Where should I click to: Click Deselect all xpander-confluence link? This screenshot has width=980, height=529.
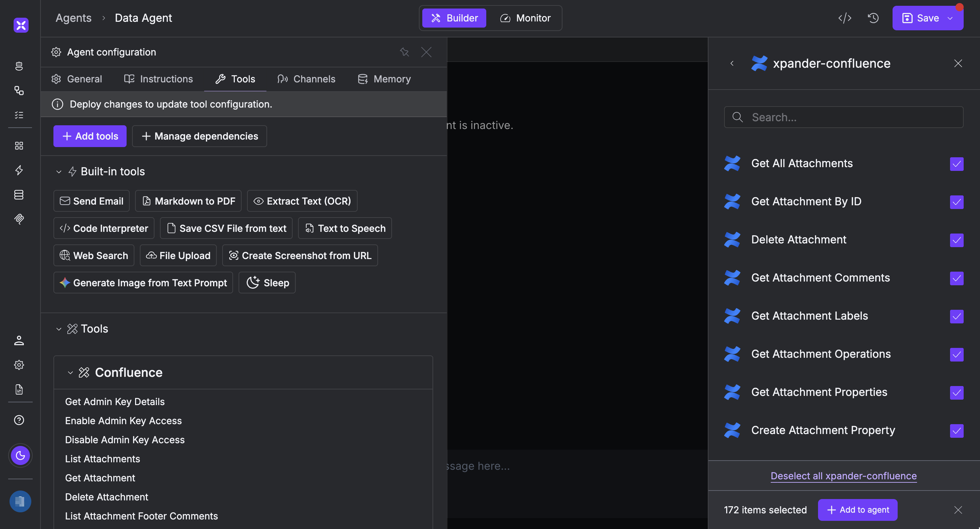(844, 476)
